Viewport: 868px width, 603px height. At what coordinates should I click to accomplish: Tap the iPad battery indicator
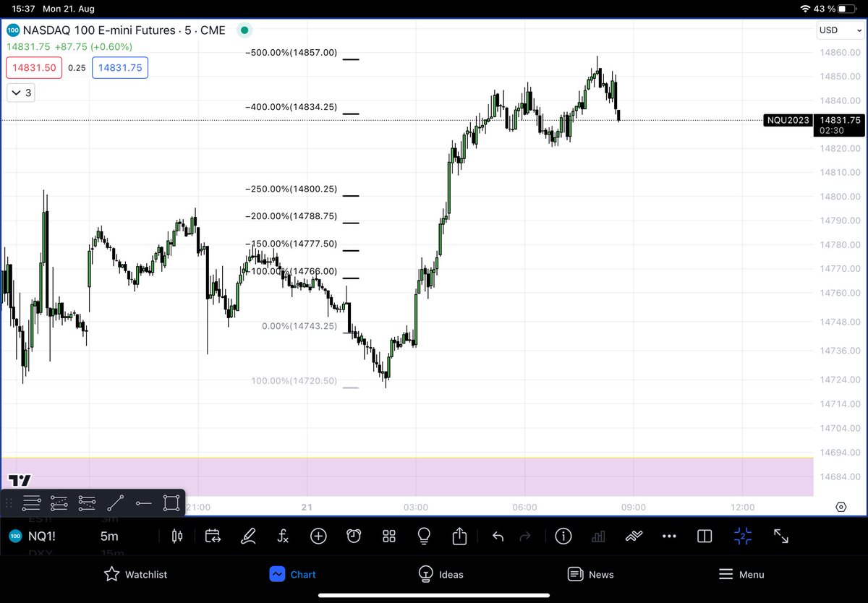[848, 8]
